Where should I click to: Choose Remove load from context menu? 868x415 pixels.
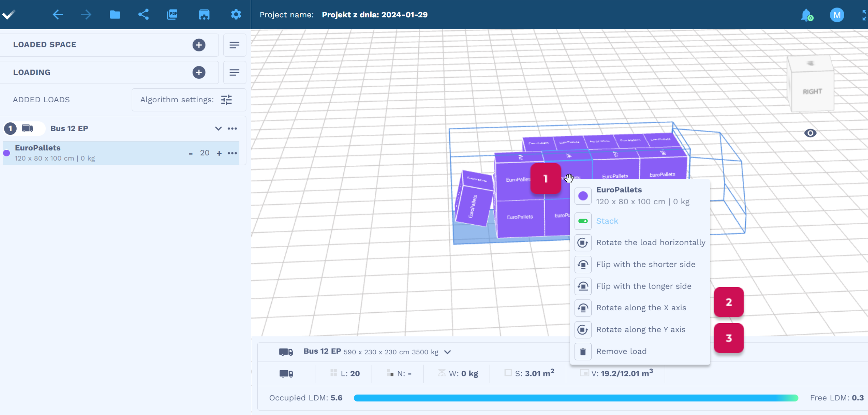tap(621, 351)
